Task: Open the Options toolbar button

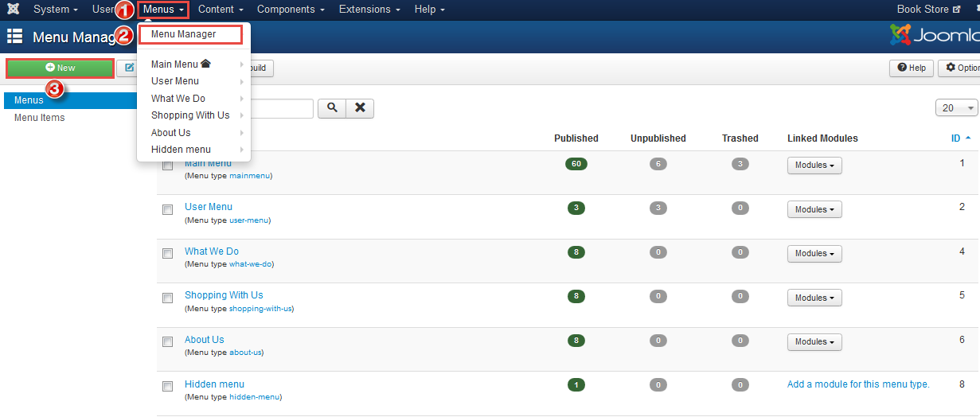Action: [x=960, y=68]
